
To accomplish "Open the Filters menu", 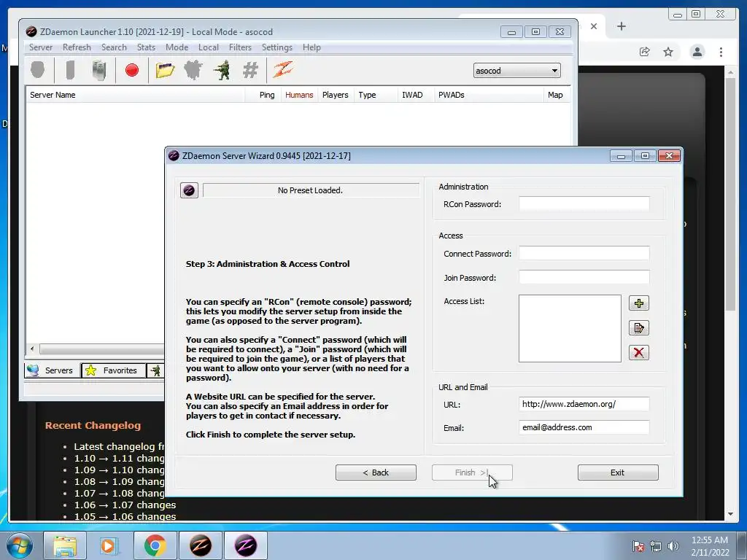I will [x=240, y=47].
